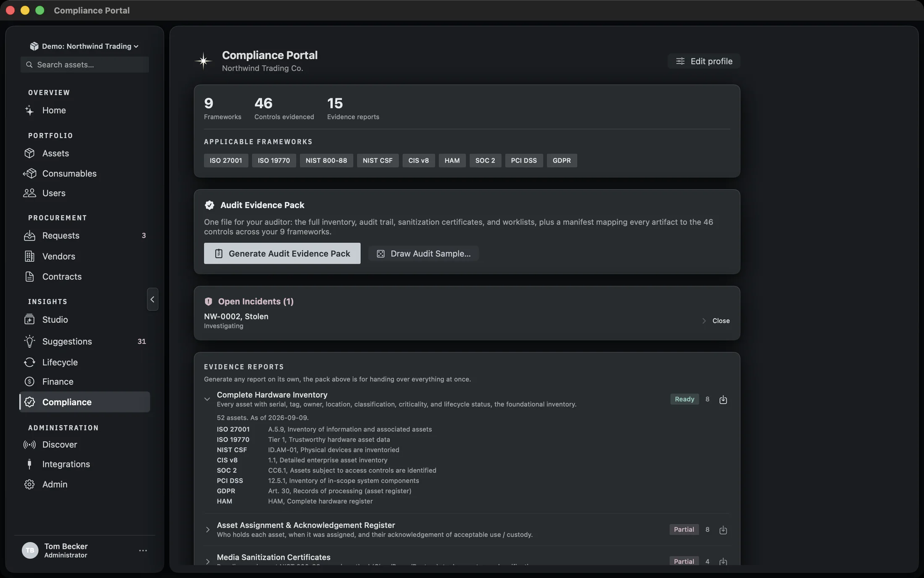Click the TB user avatar
Screen dimensions: 924x578
[30, 550]
